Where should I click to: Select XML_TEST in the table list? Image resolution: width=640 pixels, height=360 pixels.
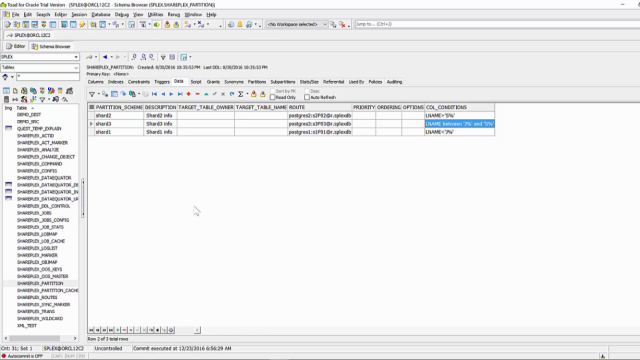point(27,326)
